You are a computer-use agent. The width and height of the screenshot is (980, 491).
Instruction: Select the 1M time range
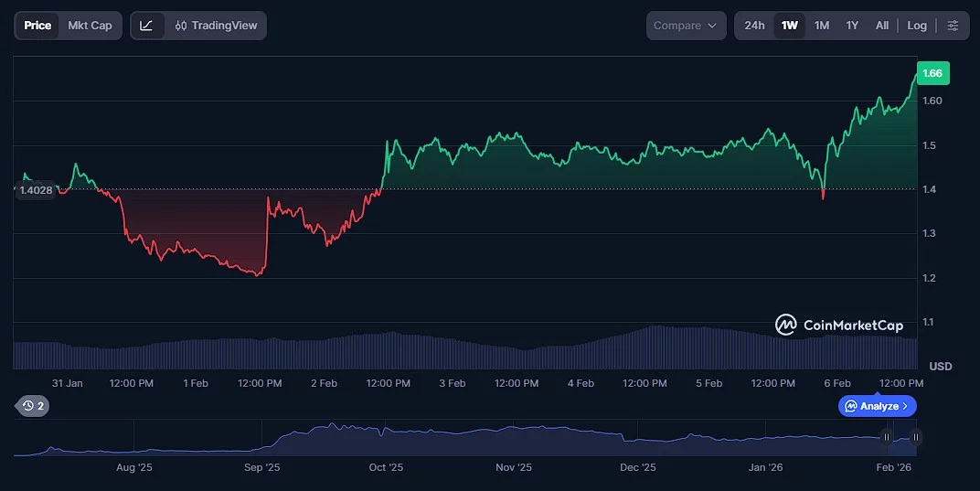point(822,26)
